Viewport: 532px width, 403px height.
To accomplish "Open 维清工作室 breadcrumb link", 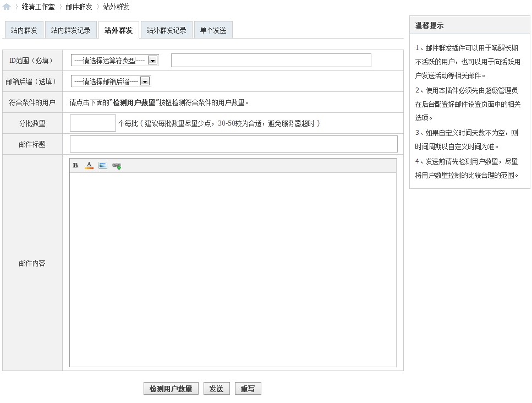I will (38, 7).
